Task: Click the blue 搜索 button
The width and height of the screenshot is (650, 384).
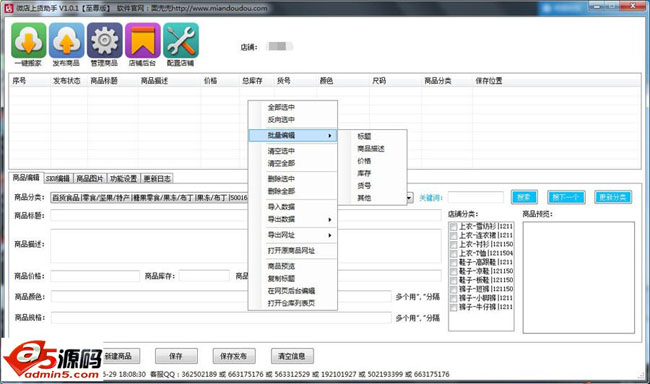Action: (x=524, y=197)
